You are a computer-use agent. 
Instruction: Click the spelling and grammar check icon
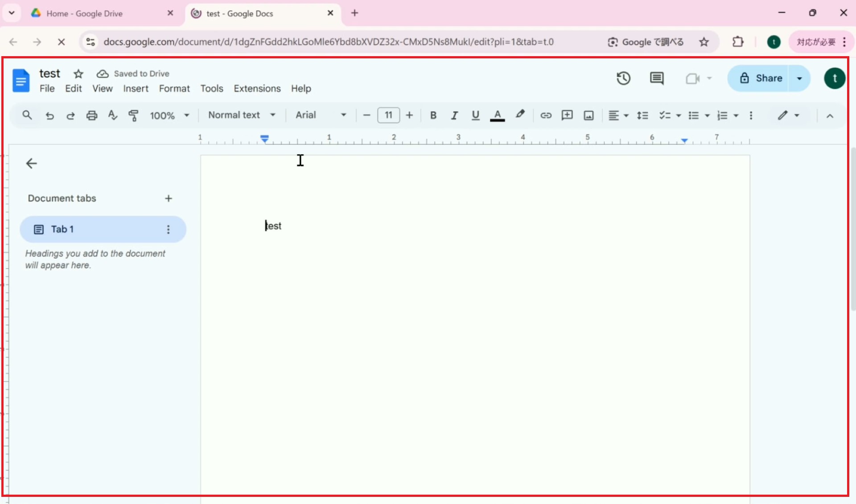pos(112,115)
